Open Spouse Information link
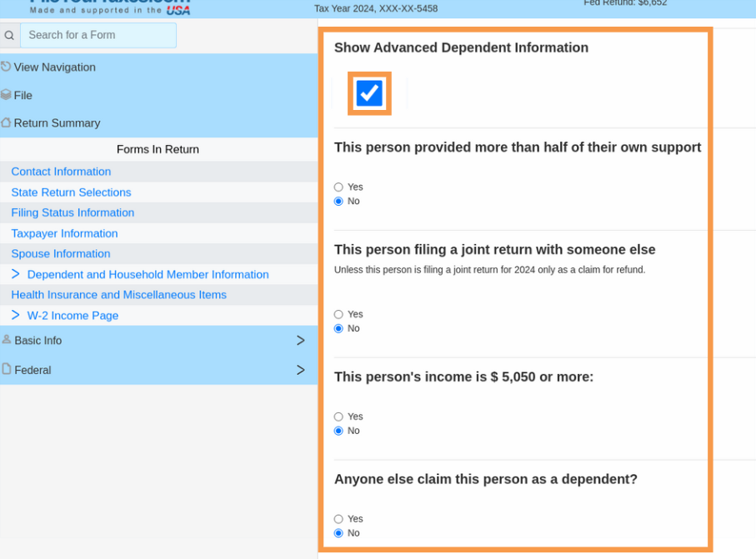Screen dimensions: 756x559 61,253
